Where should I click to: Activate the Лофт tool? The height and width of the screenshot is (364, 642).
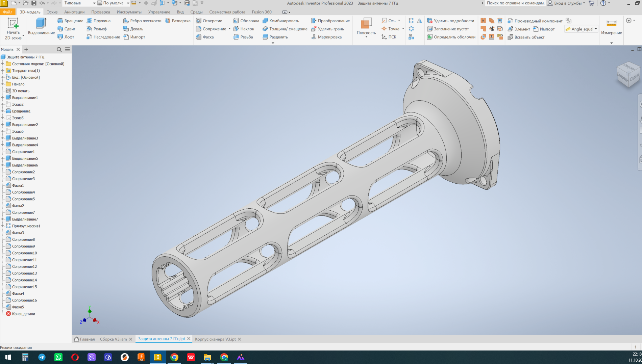click(66, 37)
